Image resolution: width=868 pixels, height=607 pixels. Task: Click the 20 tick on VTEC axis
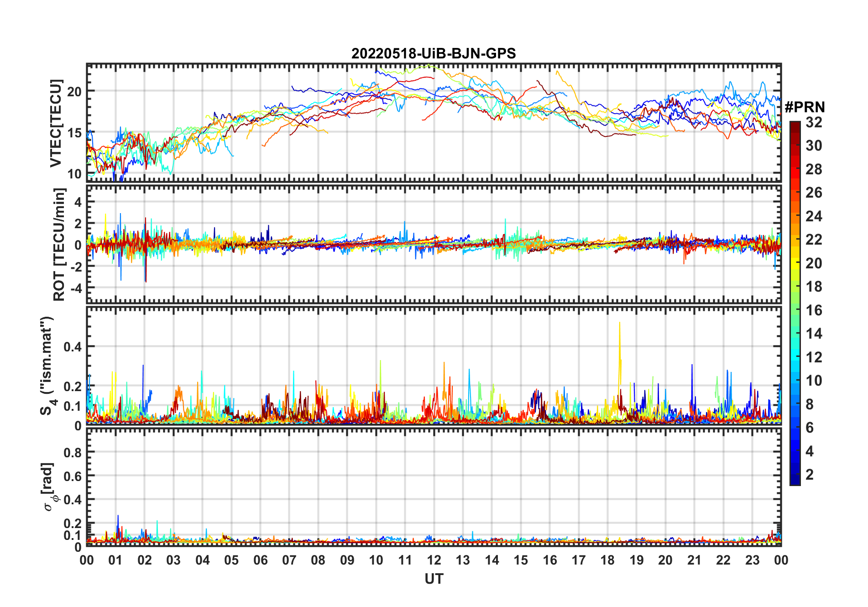74,91
